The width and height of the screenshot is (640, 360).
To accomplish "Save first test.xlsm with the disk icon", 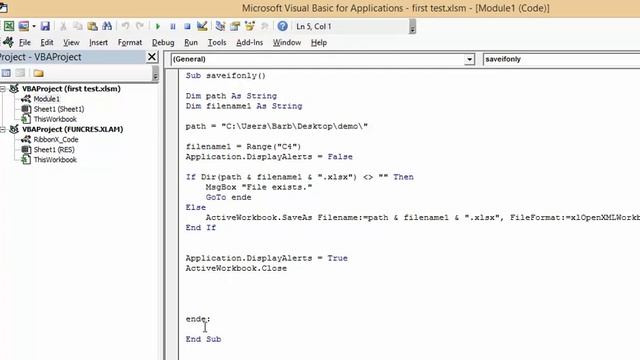I will (x=45, y=27).
